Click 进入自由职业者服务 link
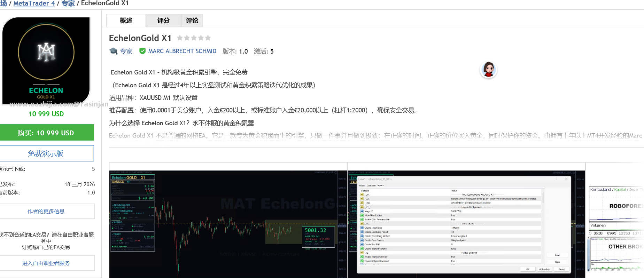This screenshot has height=278, width=644. [x=46, y=263]
